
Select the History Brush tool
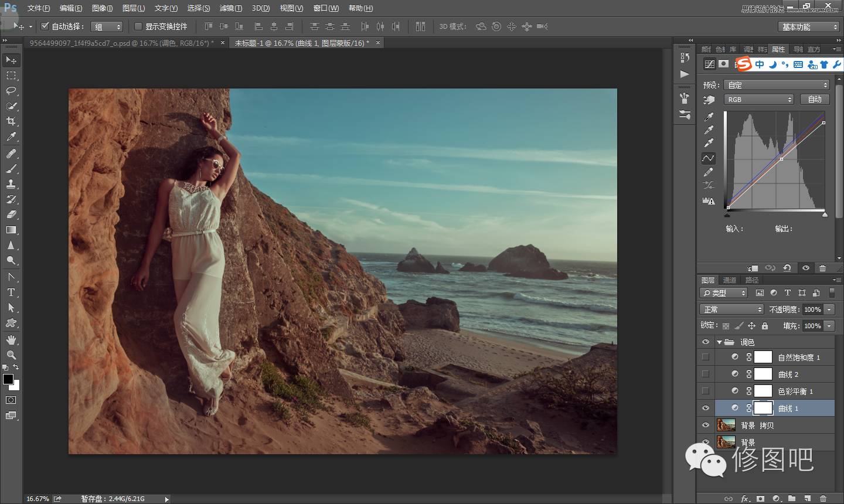(x=11, y=199)
